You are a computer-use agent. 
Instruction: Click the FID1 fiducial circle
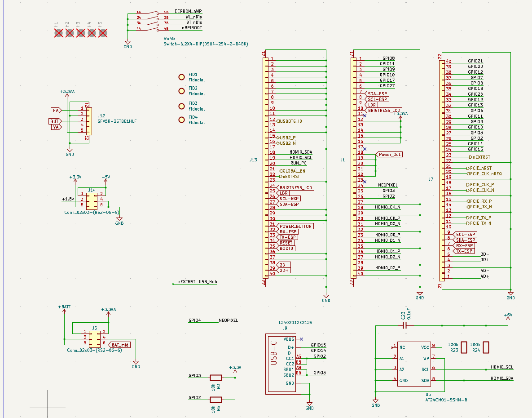pyautogui.click(x=182, y=77)
